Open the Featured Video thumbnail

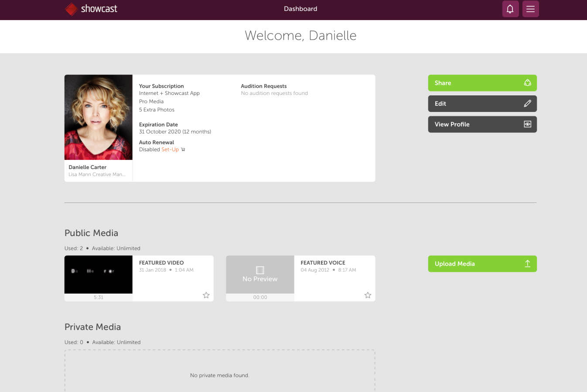99,274
